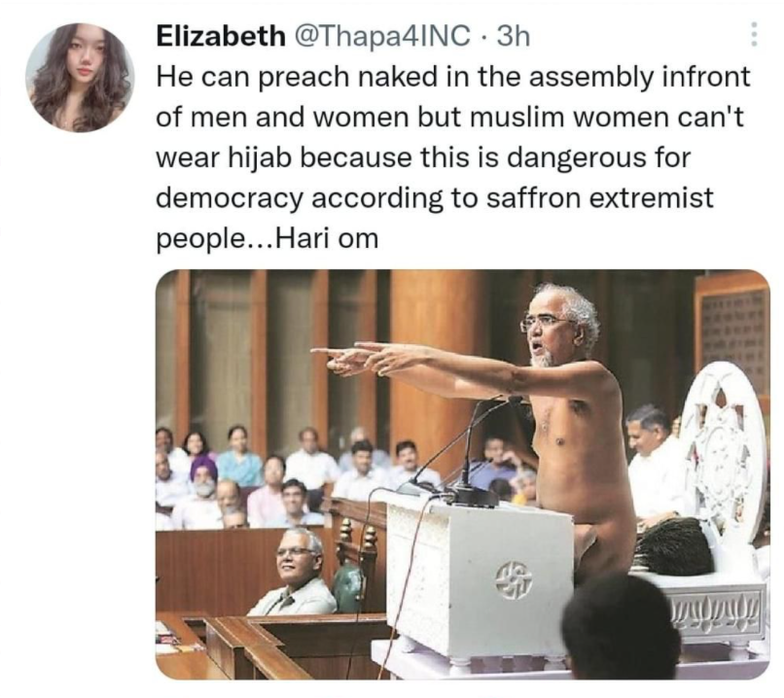Open the three-dot more options menu
Image resolution: width=784 pixels, height=698 pixels.
(754, 34)
